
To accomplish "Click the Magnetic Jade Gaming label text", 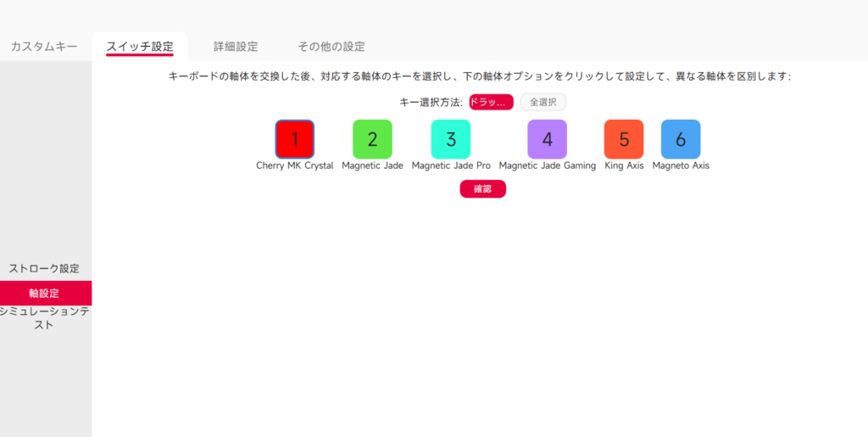I will click(x=547, y=166).
